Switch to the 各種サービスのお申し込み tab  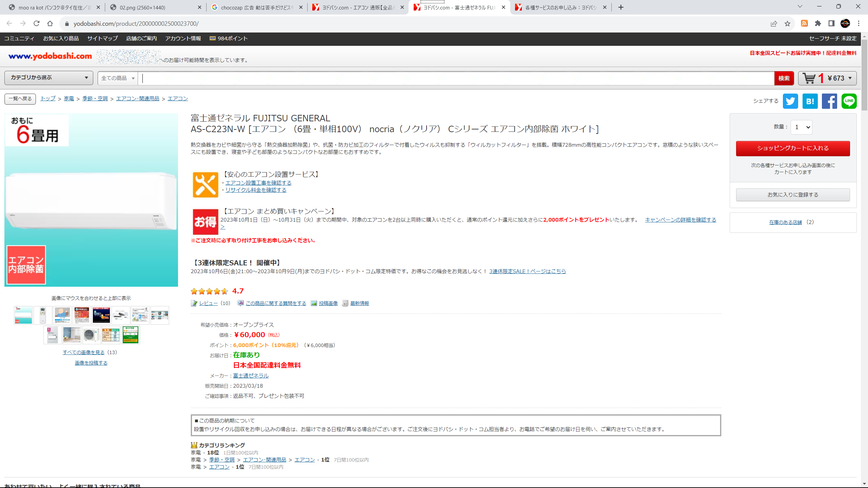(x=561, y=7)
